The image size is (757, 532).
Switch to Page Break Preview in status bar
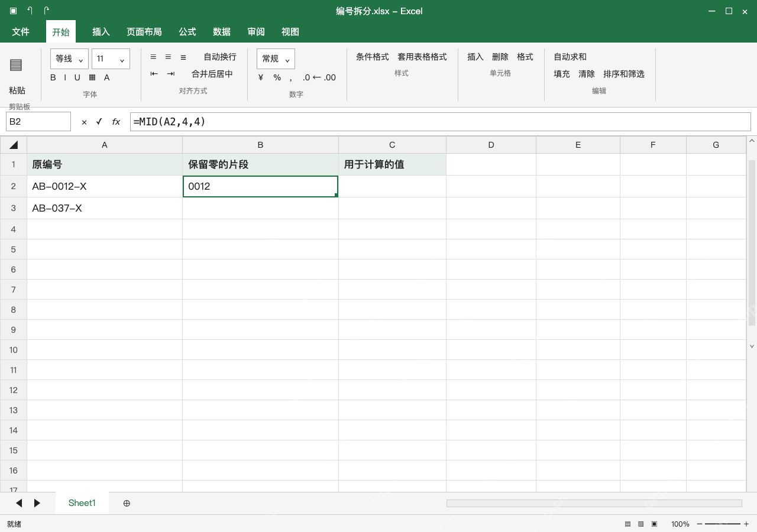654,524
